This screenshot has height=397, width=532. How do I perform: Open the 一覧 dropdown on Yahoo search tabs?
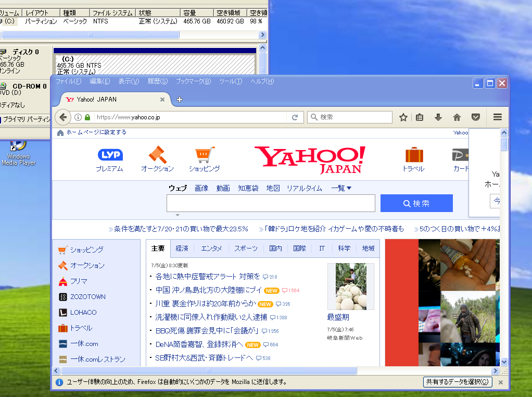coord(340,188)
